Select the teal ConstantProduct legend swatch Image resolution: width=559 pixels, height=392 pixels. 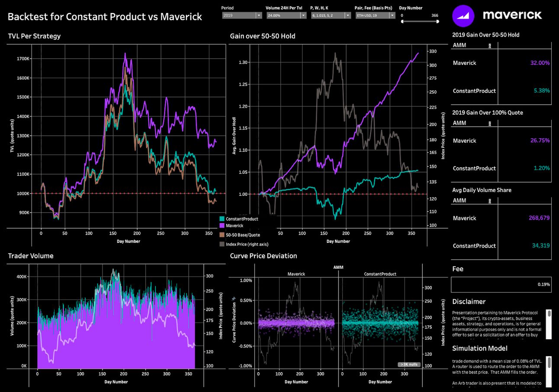[222, 219]
